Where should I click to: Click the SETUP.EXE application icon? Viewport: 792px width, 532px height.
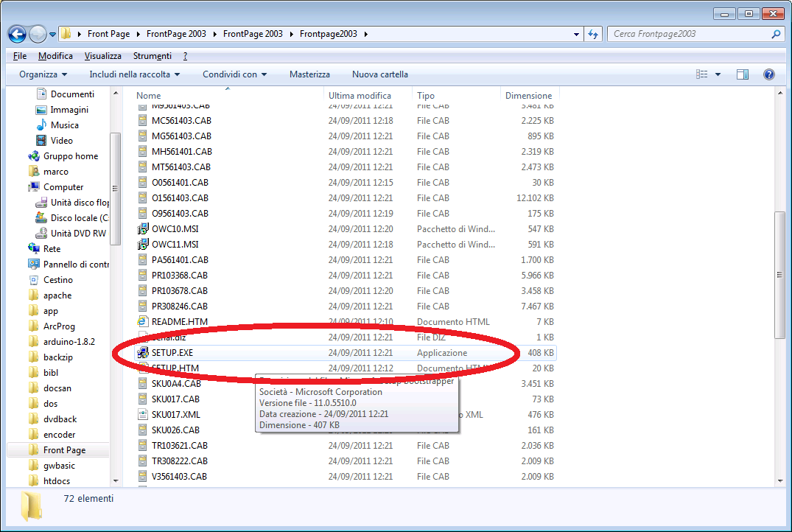(x=143, y=353)
